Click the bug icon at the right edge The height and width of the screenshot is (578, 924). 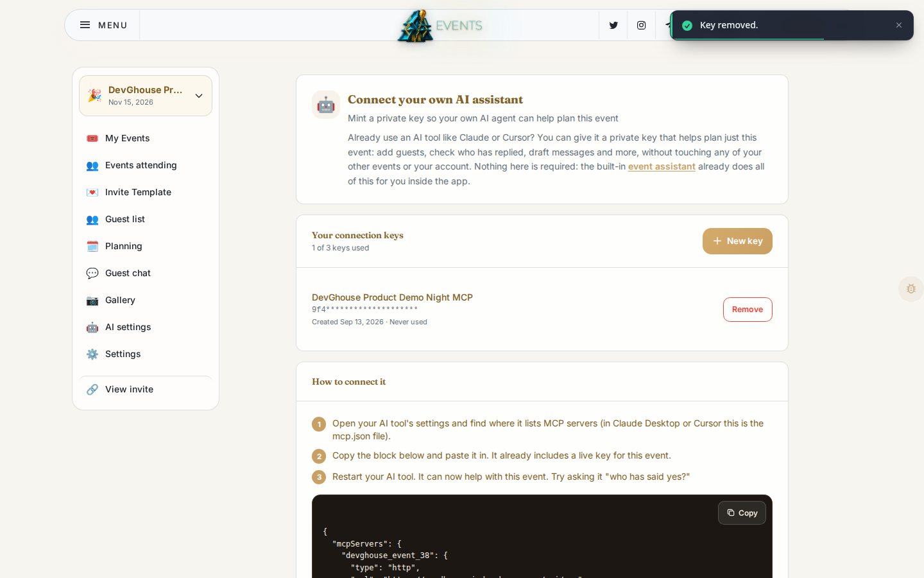[x=911, y=289]
